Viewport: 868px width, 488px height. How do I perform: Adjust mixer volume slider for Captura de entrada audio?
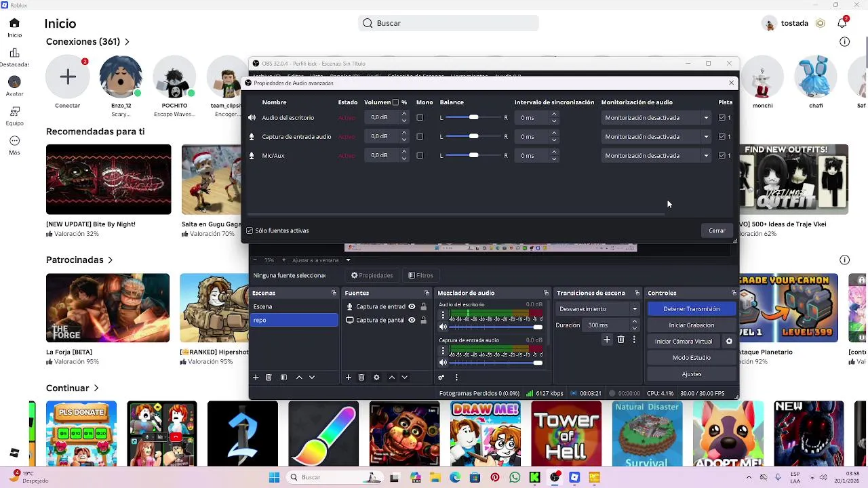[497, 363]
